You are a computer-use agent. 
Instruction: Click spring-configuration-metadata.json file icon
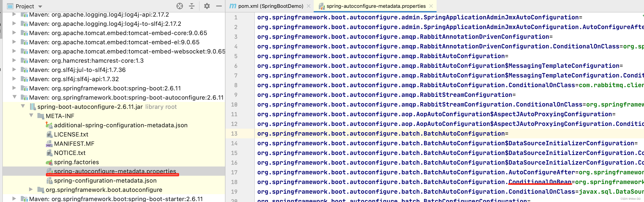click(x=49, y=181)
